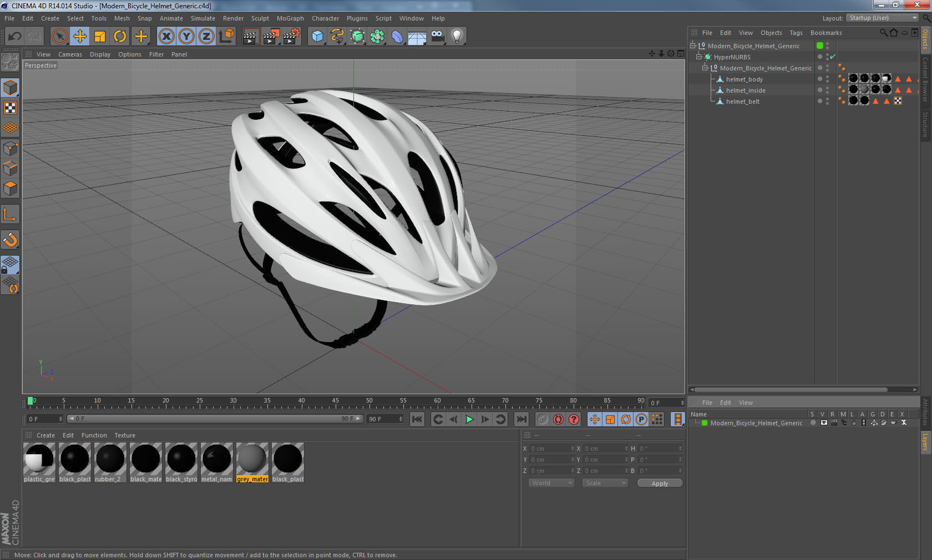Toggle helmet_belt visibility dots
The height and width of the screenshot is (560, 932).
827,101
